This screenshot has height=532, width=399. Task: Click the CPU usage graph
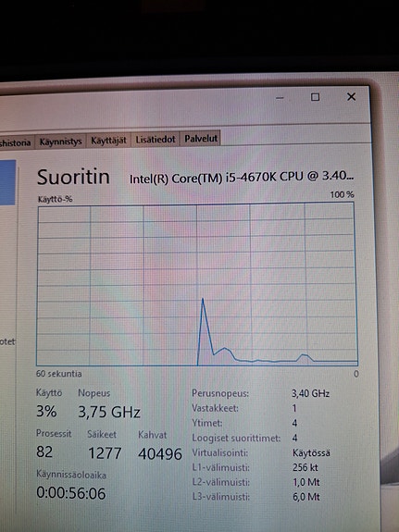click(196, 284)
